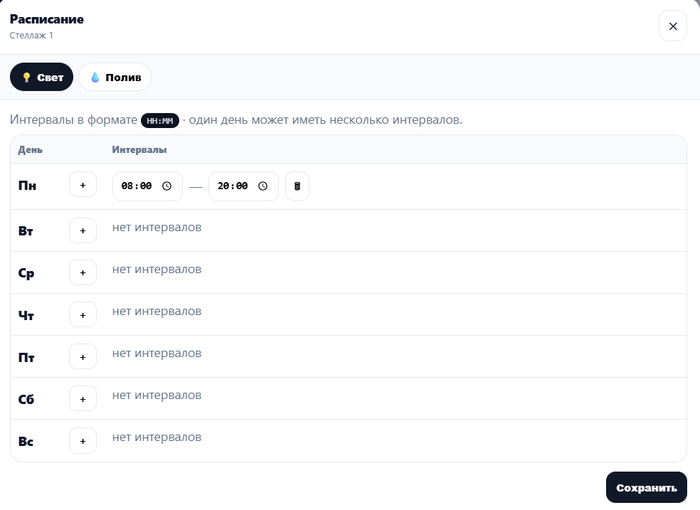Add interval for Ср (Wednesday)
This screenshot has height=510, width=700.
(83, 272)
